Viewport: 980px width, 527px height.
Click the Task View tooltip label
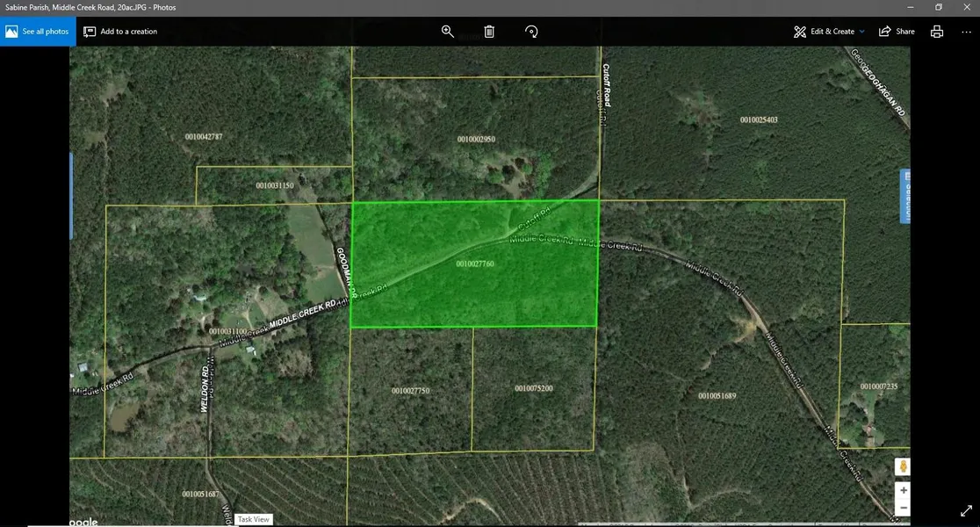point(254,519)
